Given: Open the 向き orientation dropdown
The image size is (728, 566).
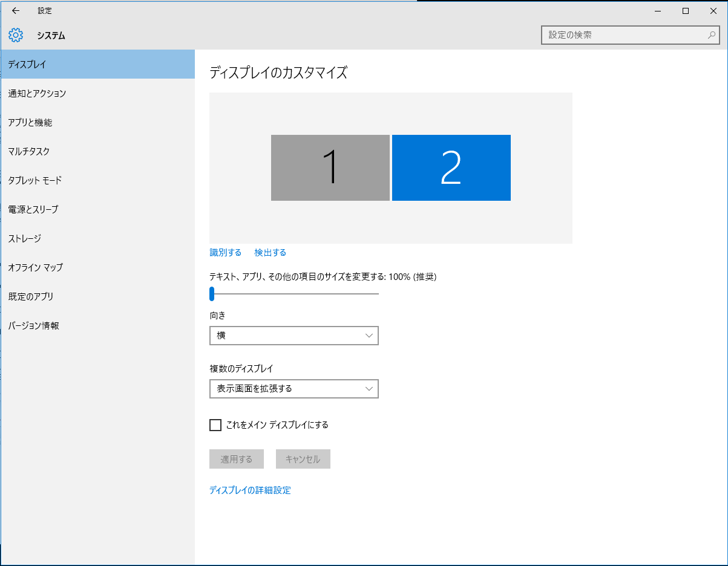Looking at the screenshot, I should 293,336.
